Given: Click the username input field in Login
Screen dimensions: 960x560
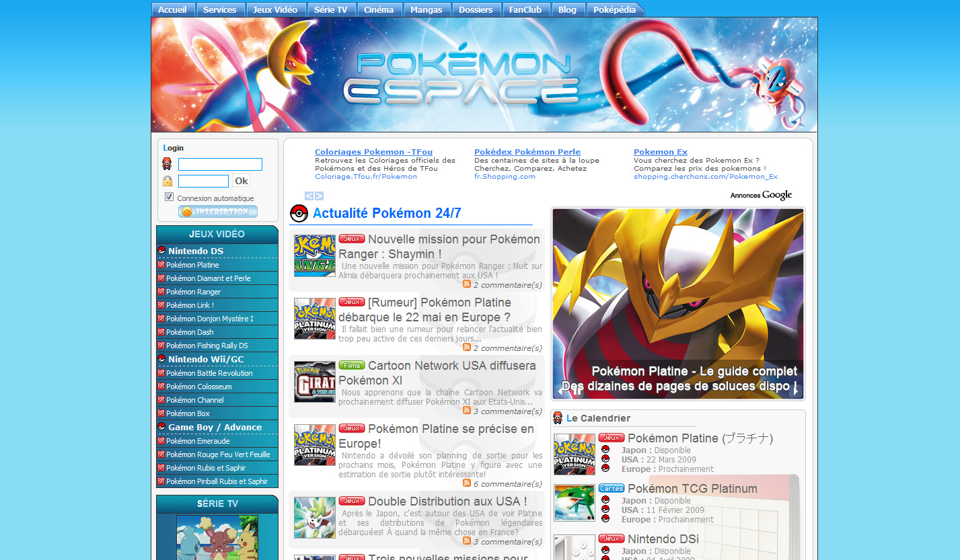Looking at the screenshot, I should pos(220,165).
